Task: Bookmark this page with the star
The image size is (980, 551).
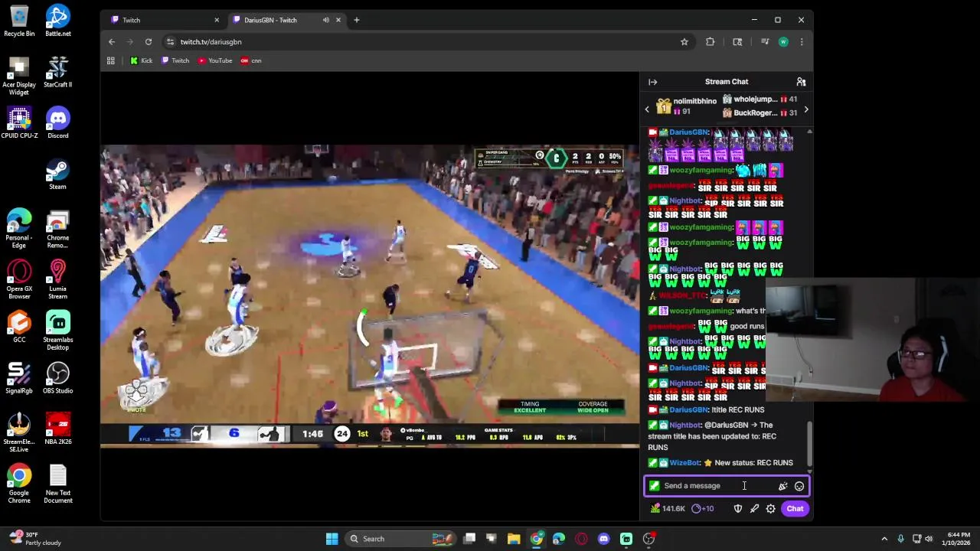Action: [684, 42]
